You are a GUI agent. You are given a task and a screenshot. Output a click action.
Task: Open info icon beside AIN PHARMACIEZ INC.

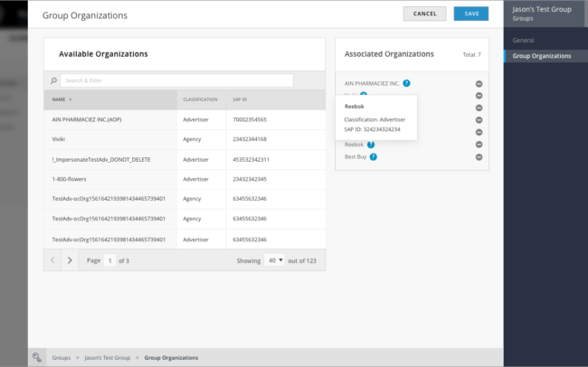click(407, 83)
